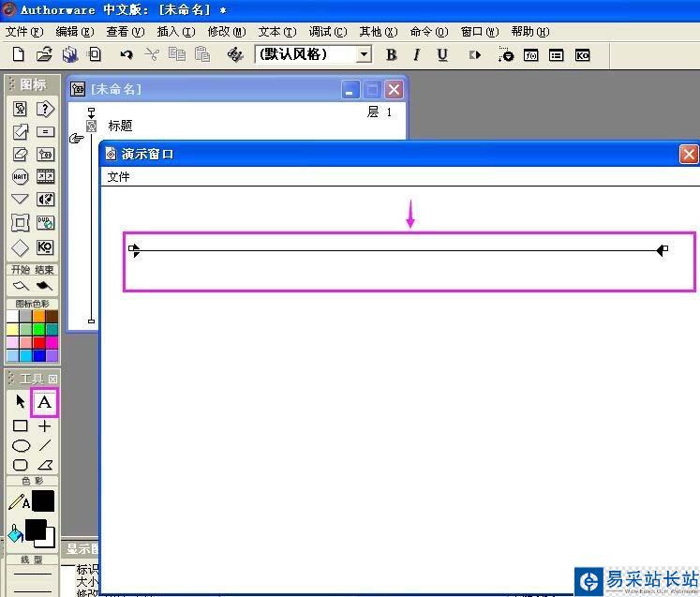This screenshot has height=597, width=700.
Task: Toggle Underline text formatting
Action: click(x=442, y=55)
